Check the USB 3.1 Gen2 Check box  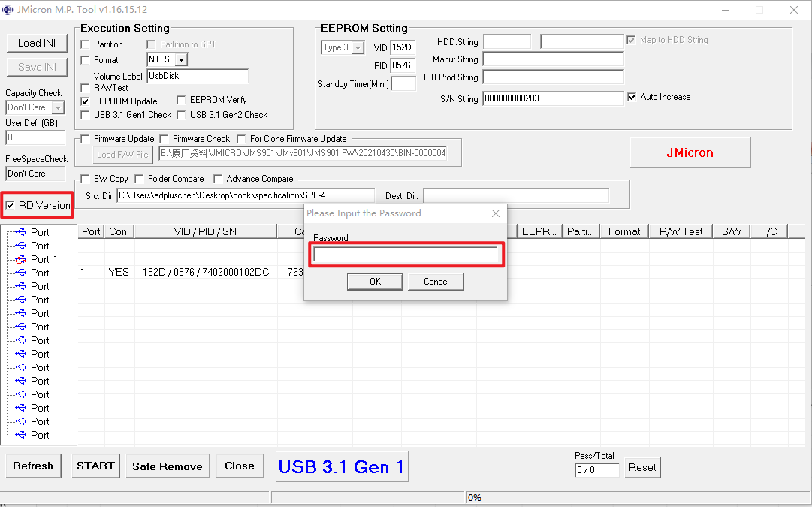[181, 115]
